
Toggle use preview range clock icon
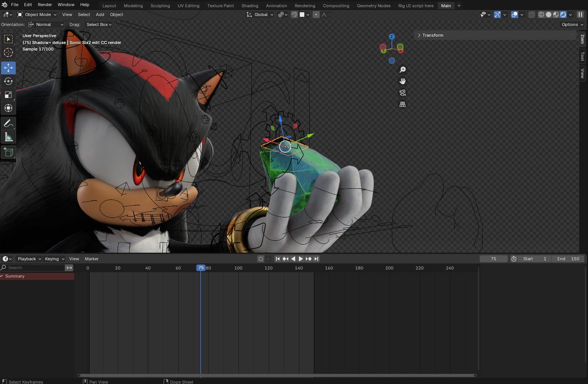pyautogui.click(x=514, y=259)
